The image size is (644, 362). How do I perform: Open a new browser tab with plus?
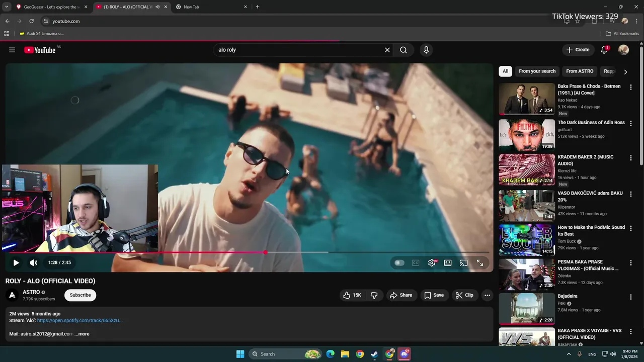click(x=258, y=7)
